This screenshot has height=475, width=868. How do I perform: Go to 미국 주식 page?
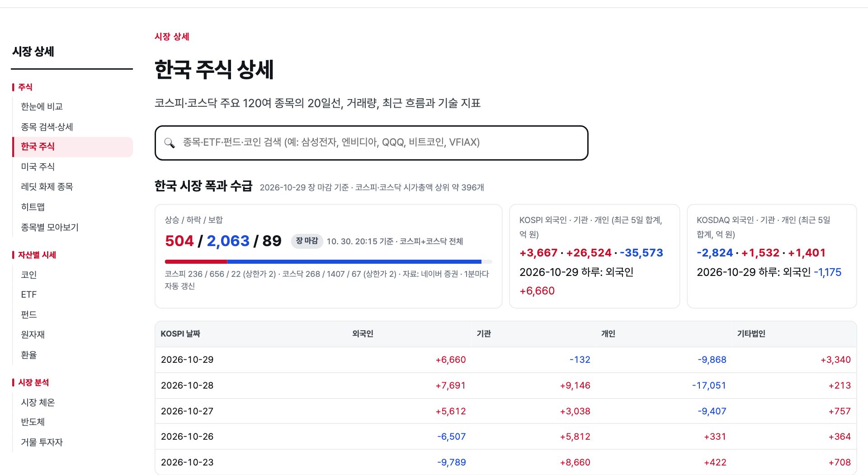(38, 166)
